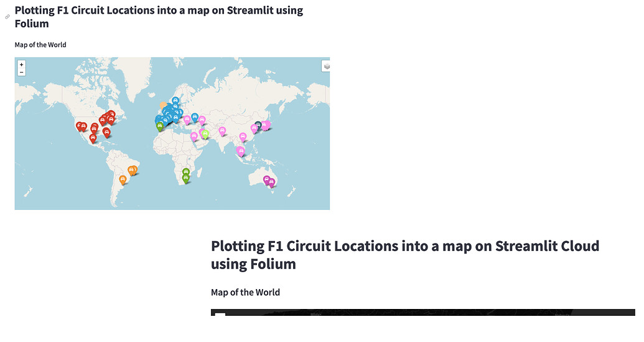Select the dark teal marker in Korea

pyautogui.click(x=258, y=125)
